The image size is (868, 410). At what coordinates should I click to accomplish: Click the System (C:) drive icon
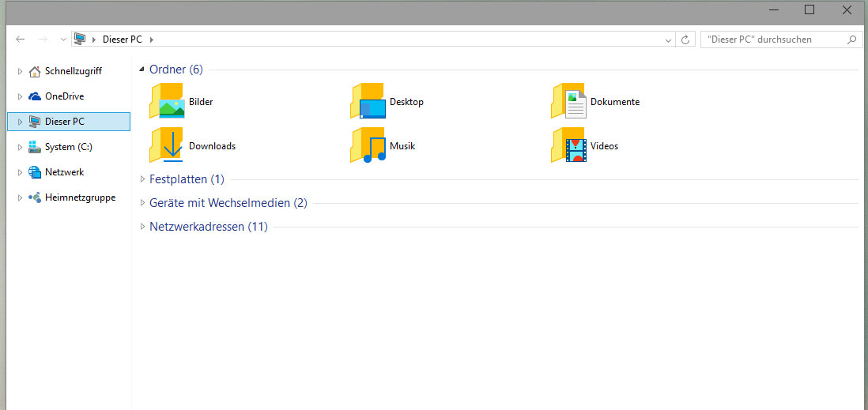(35, 147)
